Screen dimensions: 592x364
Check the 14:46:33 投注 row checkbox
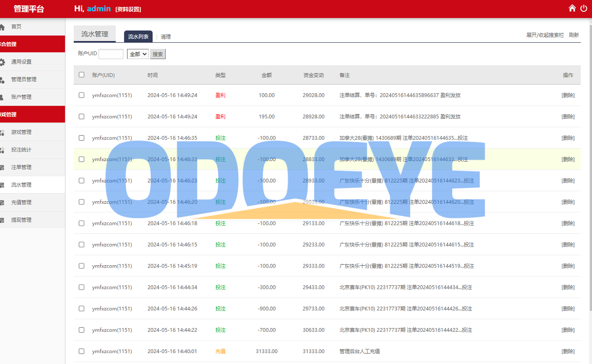82,159
